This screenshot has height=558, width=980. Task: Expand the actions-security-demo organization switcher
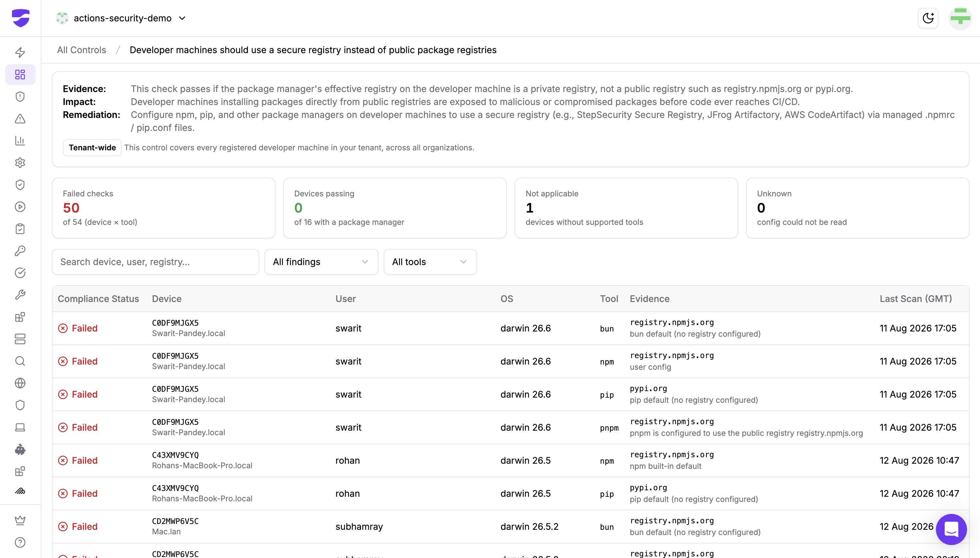121,18
